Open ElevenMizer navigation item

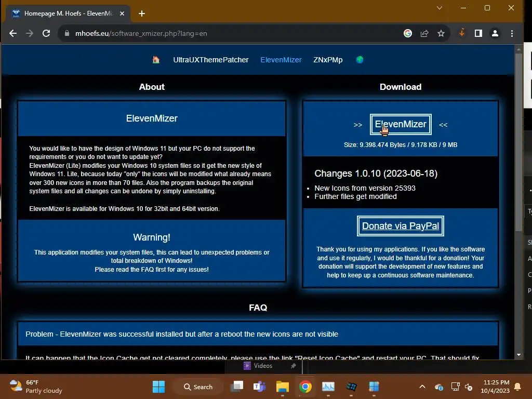pyautogui.click(x=281, y=60)
